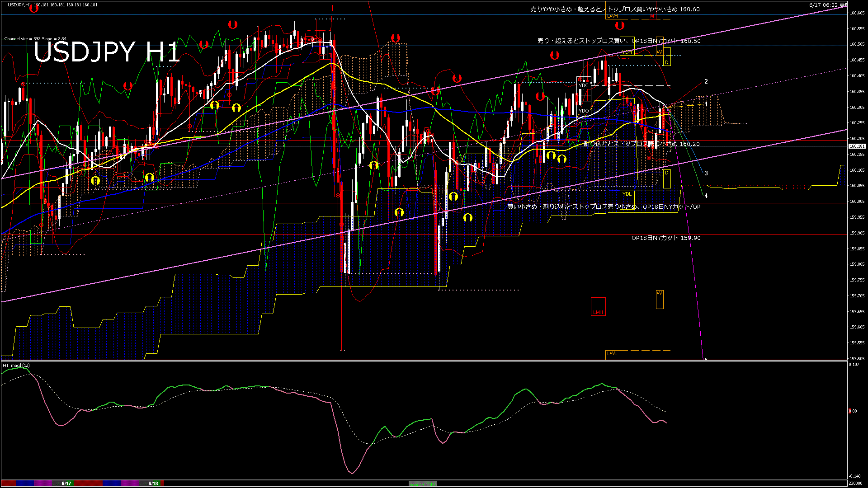Viewport: 868px width, 488px height.
Task: Select projection line label 2
Action: point(706,82)
